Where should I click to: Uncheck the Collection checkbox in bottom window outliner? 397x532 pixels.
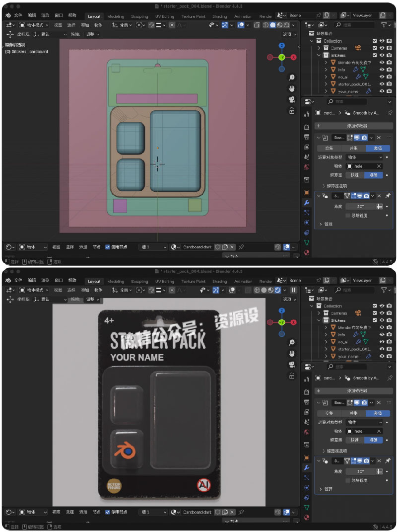coord(375,305)
